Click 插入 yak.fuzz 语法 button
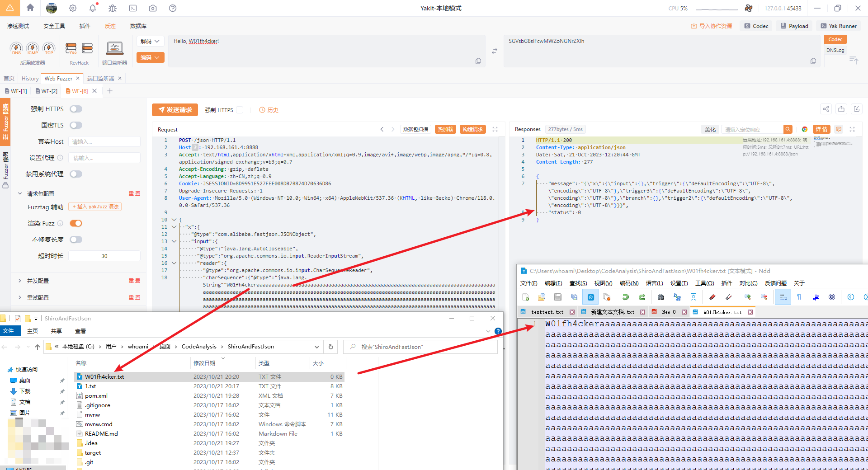Image resolution: width=868 pixels, height=470 pixels. coord(95,207)
